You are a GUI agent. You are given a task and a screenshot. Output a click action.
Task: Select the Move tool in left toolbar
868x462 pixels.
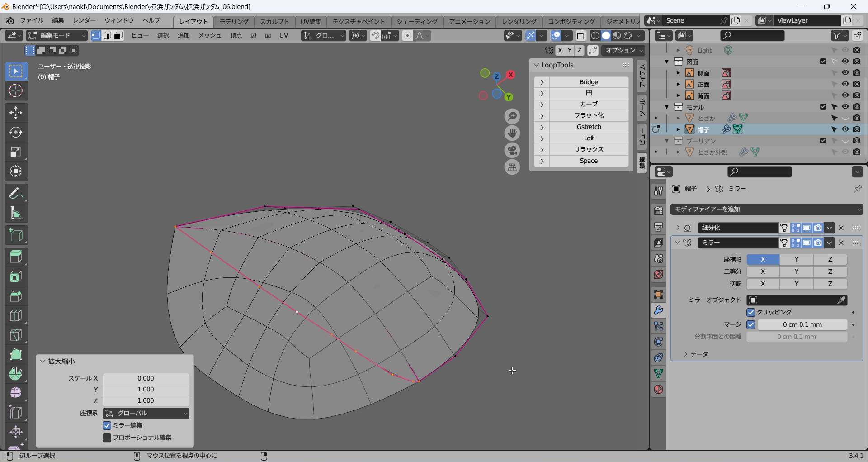tap(16, 113)
